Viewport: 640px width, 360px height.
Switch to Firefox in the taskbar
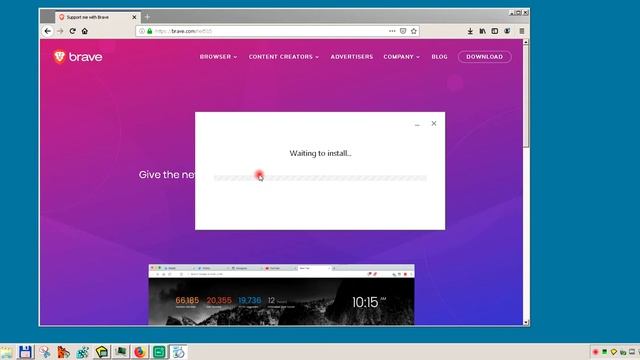pyautogui.click(x=140, y=352)
